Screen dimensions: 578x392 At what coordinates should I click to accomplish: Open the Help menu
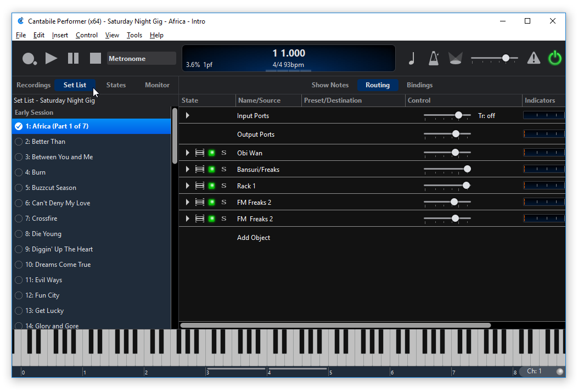[x=156, y=35]
